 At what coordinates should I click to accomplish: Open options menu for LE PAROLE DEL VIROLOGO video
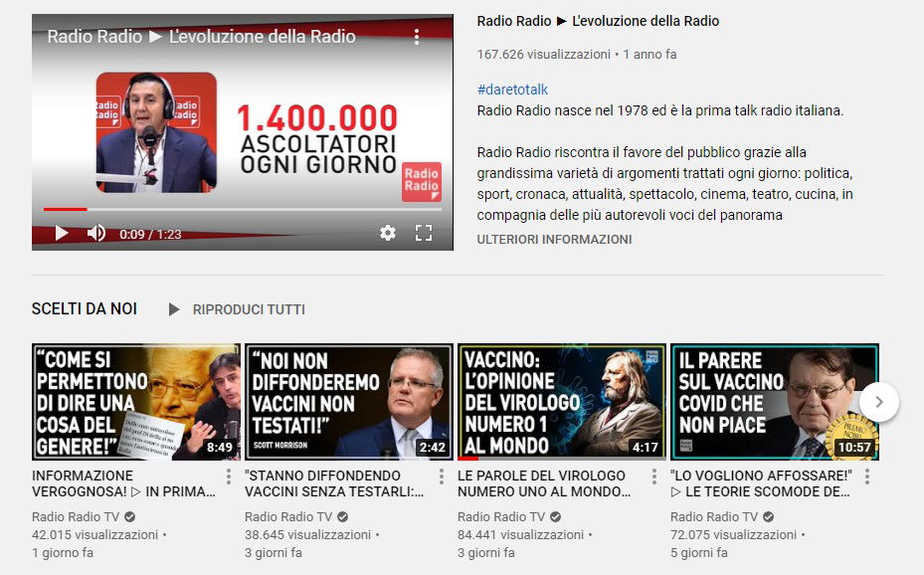pos(653,477)
